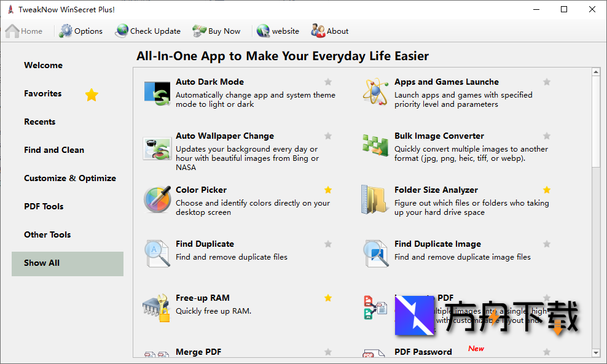Screen dimensions: 607x364
Task: Open the Bulk Image Converter icon
Action: [375, 146]
